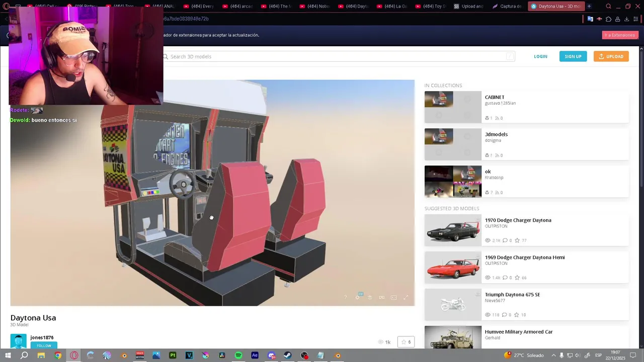Viewport: 644px width, 362px height.
Task: Enable VR mode in the viewer
Action: coord(382,298)
